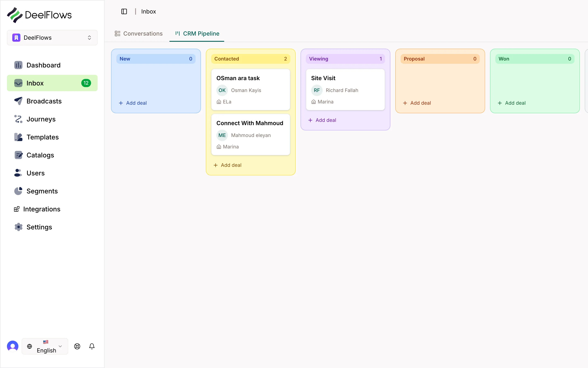This screenshot has width=588, height=368.
Task: Add deal in the Contacted column
Action: (x=227, y=165)
